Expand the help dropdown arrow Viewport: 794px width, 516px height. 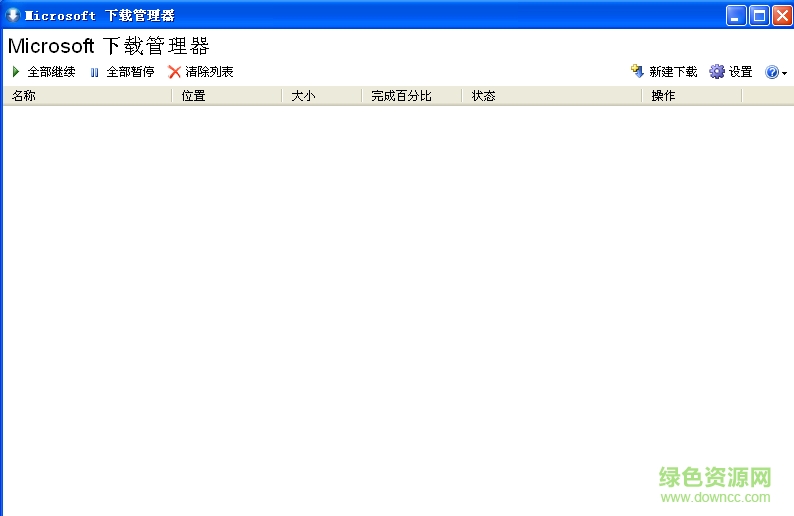pos(784,73)
